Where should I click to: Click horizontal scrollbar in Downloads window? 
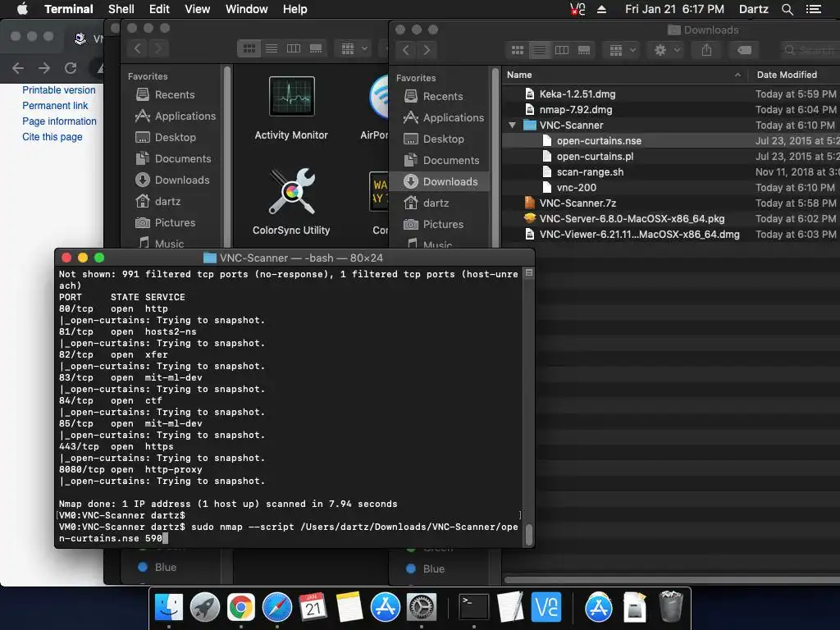point(672,580)
